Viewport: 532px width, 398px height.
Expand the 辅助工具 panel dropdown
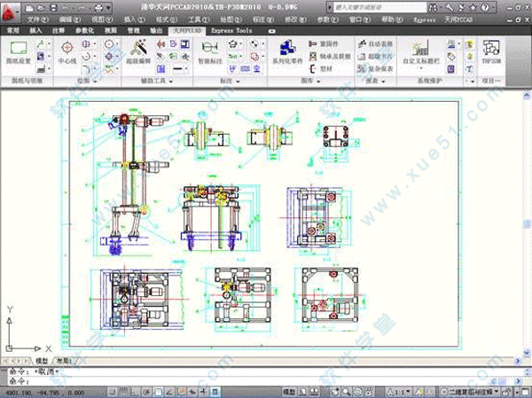tap(157, 81)
